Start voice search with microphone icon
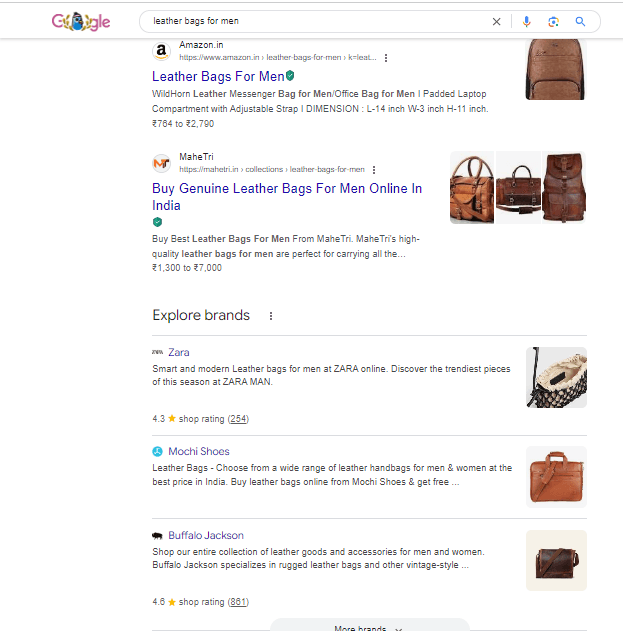The height and width of the screenshot is (631, 623). coord(526,22)
